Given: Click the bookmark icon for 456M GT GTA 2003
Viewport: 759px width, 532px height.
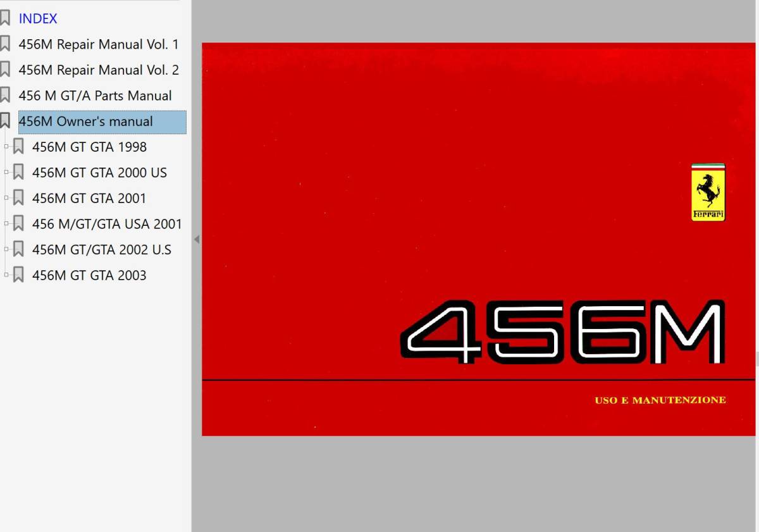Looking at the screenshot, I should pyautogui.click(x=18, y=275).
